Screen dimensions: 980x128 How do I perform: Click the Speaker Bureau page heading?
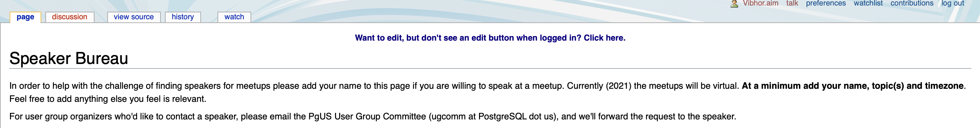pos(68,58)
